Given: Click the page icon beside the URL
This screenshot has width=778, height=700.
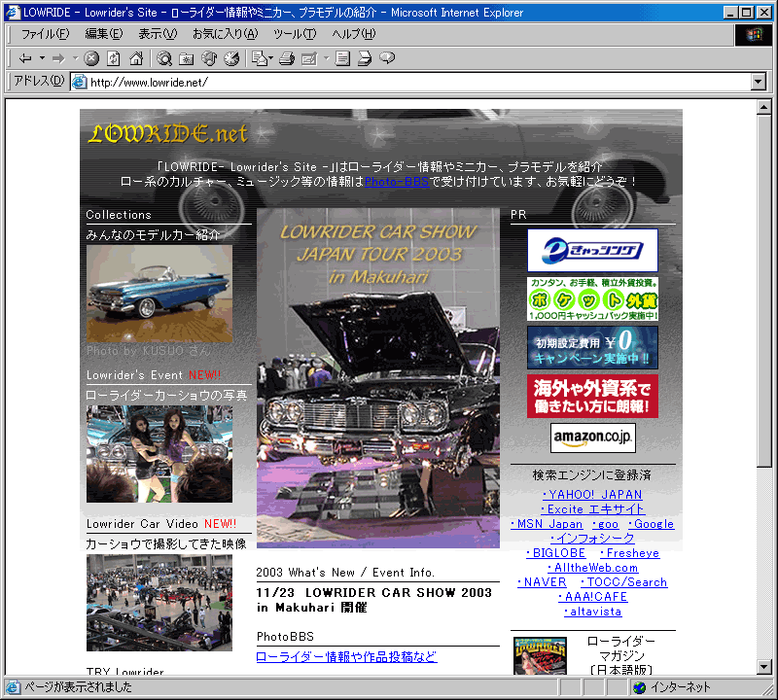Looking at the screenshot, I should (80, 82).
